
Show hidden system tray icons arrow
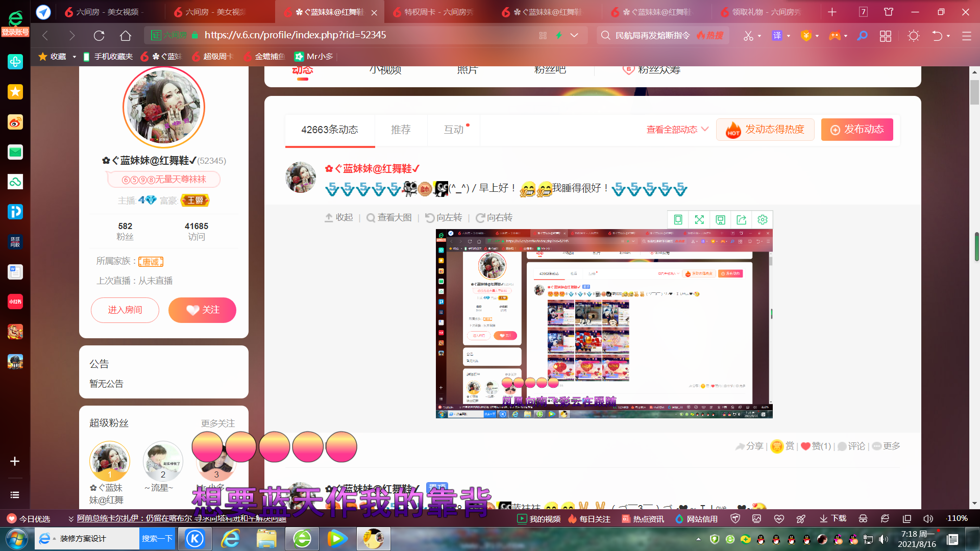[x=698, y=539]
